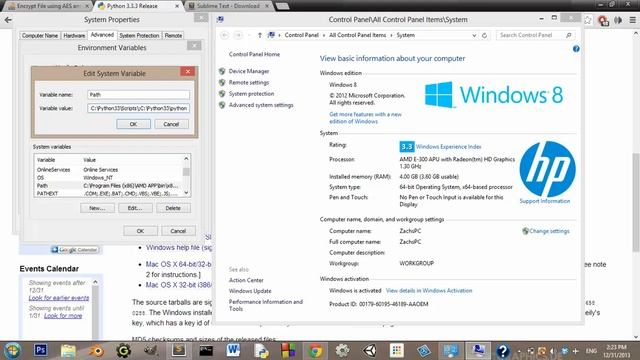Click Cancel in Edit System Variable dialog

pyautogui.click(x=171, y=124)
